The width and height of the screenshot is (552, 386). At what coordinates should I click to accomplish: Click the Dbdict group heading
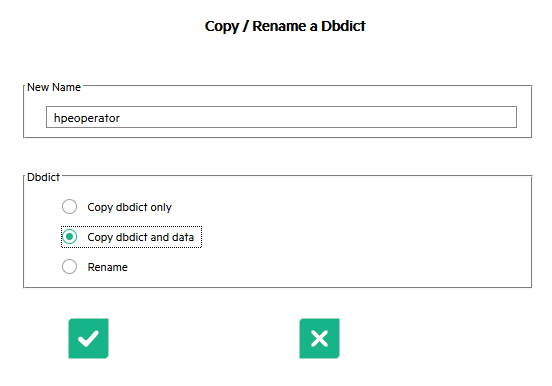tap(43, 177)
